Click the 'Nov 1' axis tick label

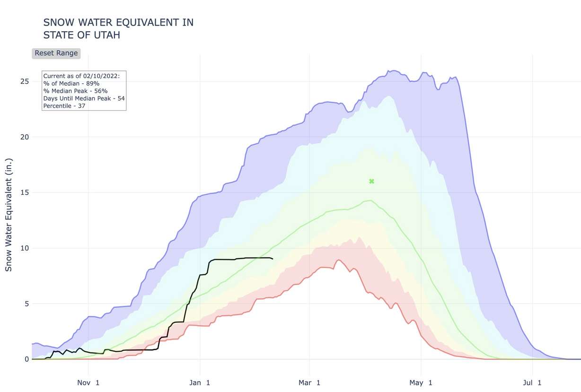pyautogui.click(x=88, y=383)
